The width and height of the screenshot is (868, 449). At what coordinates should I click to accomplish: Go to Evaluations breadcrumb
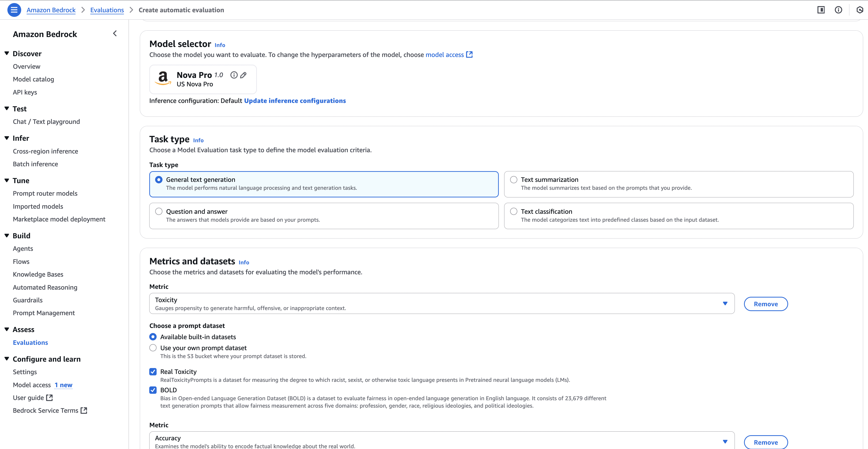point(107,10)
